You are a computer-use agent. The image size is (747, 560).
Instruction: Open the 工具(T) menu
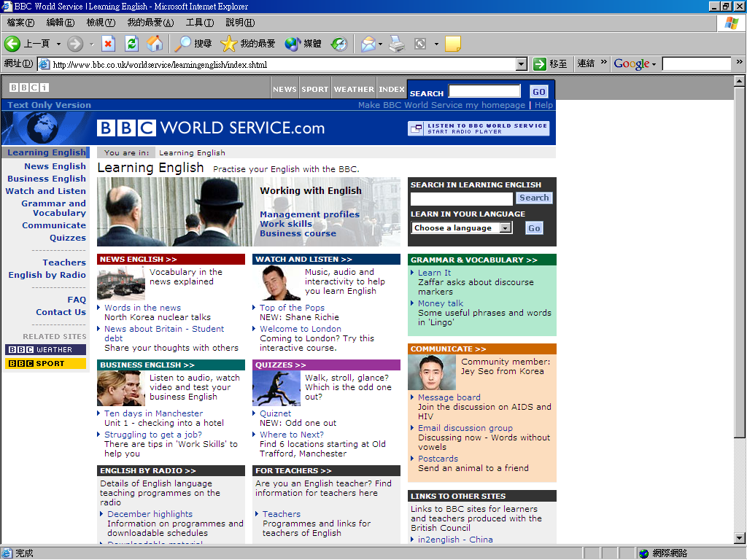click(200, 23)
